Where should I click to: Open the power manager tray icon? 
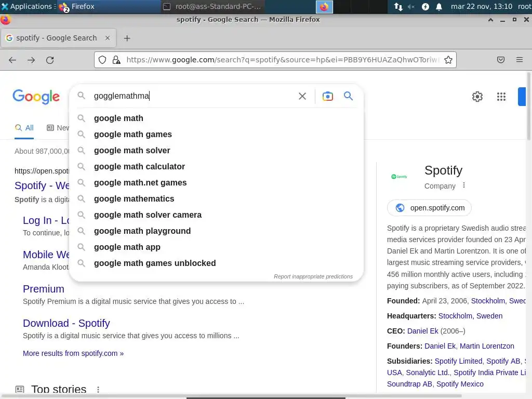425,7
